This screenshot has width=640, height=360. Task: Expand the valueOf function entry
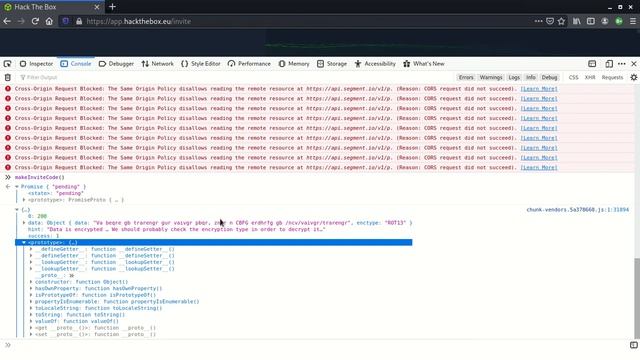pos(31,321)
